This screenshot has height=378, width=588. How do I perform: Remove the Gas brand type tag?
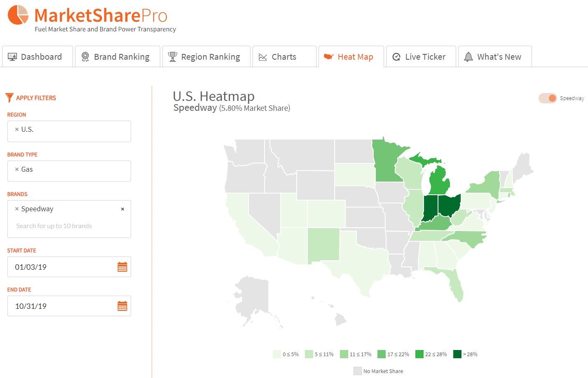click(x=17, y=169)
